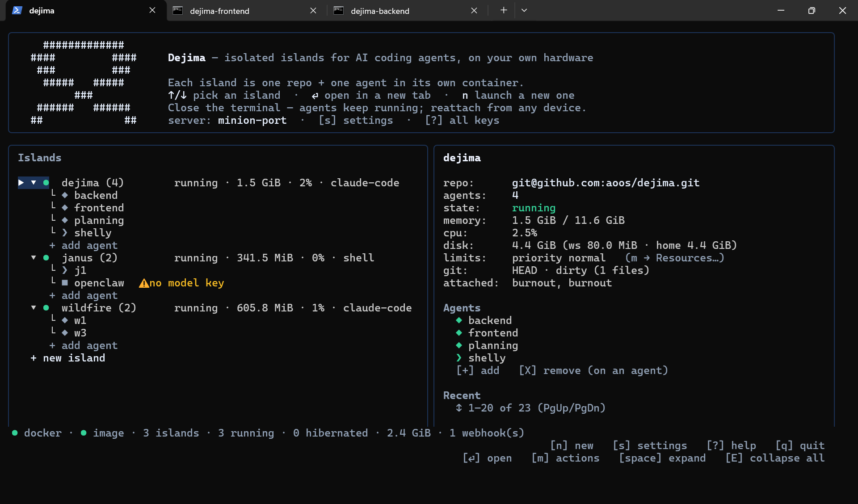Open the terminal tab dropdown chevron
Viewport: 858px width, 504px height.
[x=524, y=10]
